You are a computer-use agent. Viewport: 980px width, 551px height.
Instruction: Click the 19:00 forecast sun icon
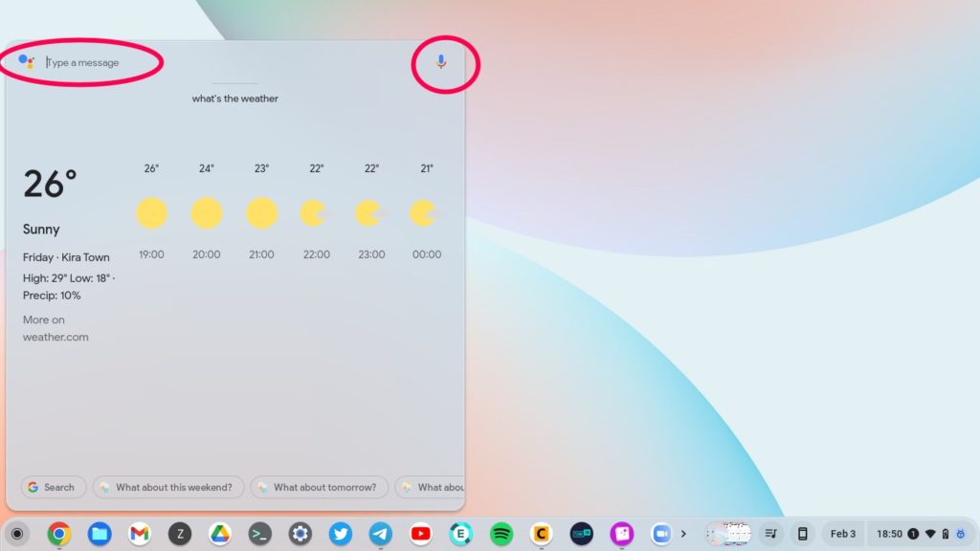pyautogui.click(x=151, y=213)
